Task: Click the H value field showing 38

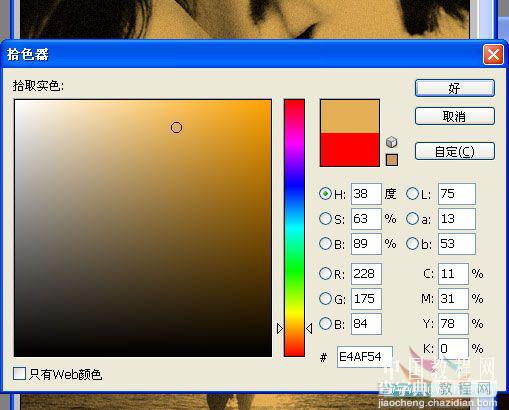Action: pyautogui.click(x=366, y=194)
